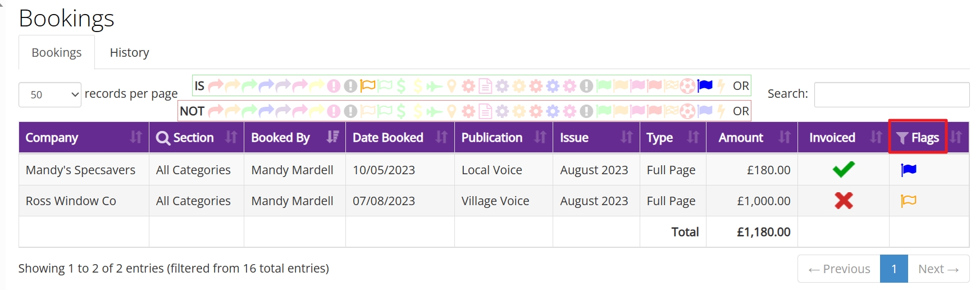Click the 10/05/2023 date booked cell
The height and width of the screenshot is (290, 980).
tap(400, 170)
